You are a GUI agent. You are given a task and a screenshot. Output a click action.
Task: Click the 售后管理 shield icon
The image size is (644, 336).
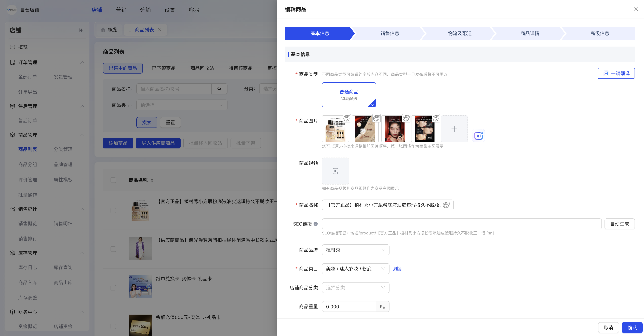[x=12, y=106]
